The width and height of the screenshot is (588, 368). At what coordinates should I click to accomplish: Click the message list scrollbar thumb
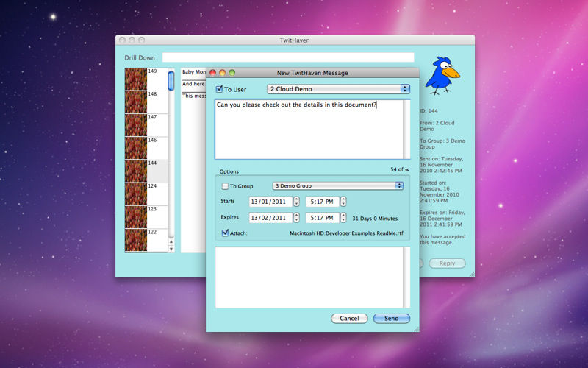(x=171, y=81)
